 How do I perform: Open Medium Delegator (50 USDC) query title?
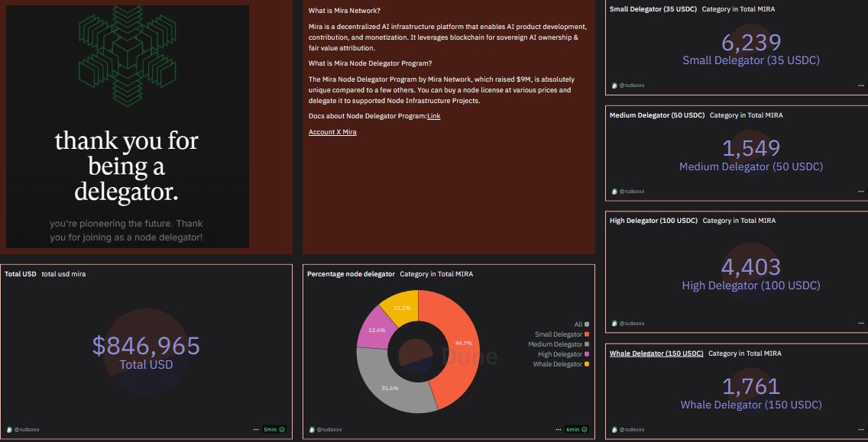tap(657, 115)
